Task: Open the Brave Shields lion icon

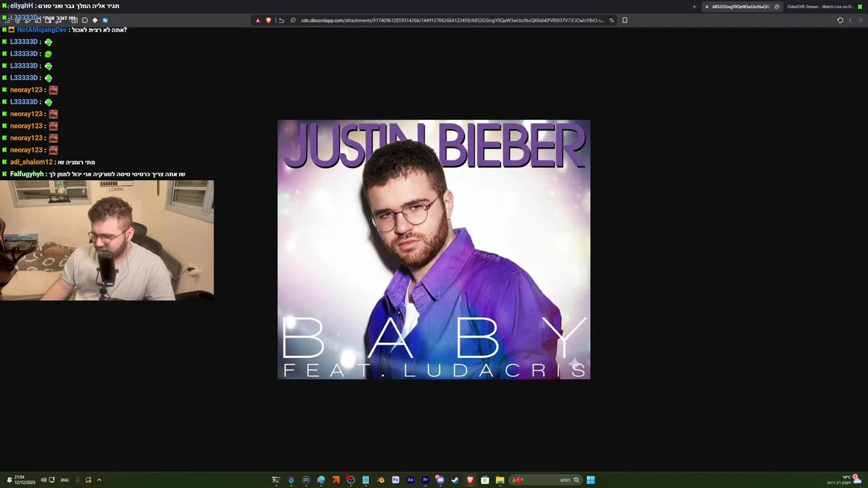Action: click(x=269, y=20)
